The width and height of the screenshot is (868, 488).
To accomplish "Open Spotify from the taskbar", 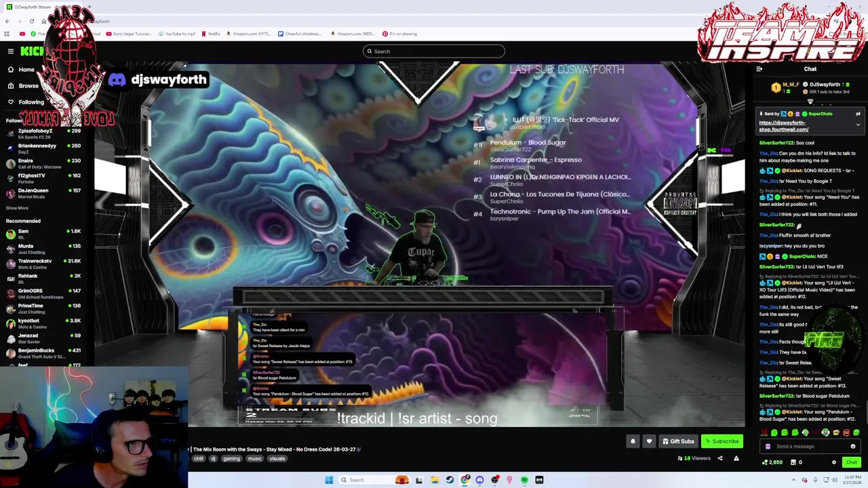I will pos(524,480).
